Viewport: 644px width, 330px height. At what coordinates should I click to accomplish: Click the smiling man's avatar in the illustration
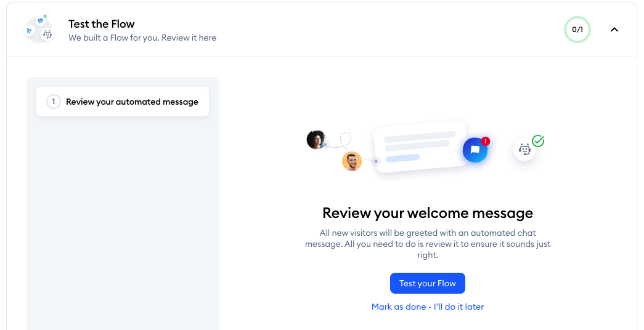(x=351, y=161)
